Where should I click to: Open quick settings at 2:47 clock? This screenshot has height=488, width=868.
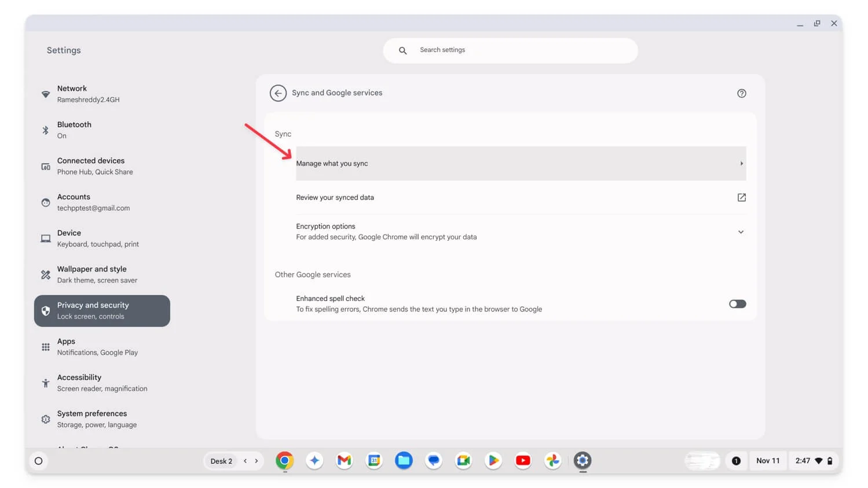[x=814, y=461]
